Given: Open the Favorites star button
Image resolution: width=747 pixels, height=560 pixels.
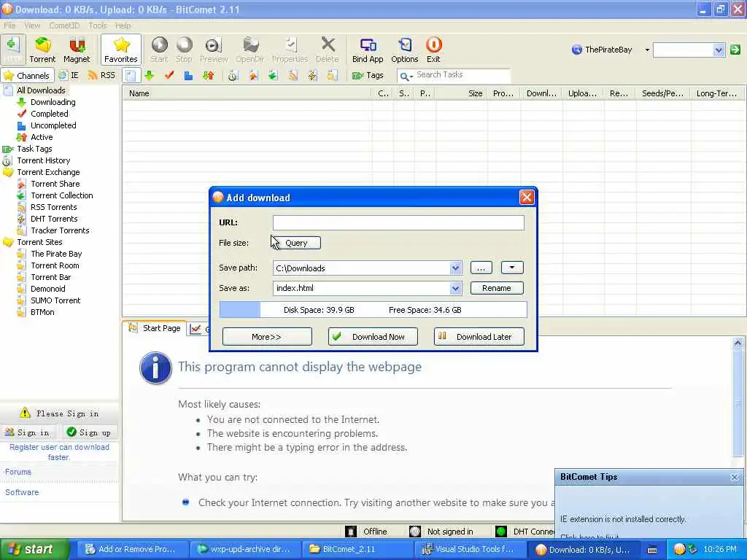Looking at the screenshot, I should click(x=121, y=50).
